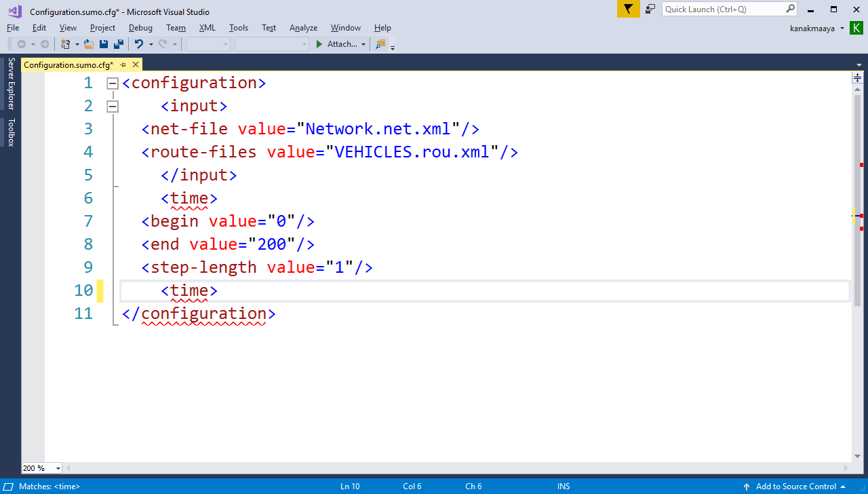Click the Redo arrow icon
The height and width of the screenshot is (494, 868).
click(x=163, y=44)
